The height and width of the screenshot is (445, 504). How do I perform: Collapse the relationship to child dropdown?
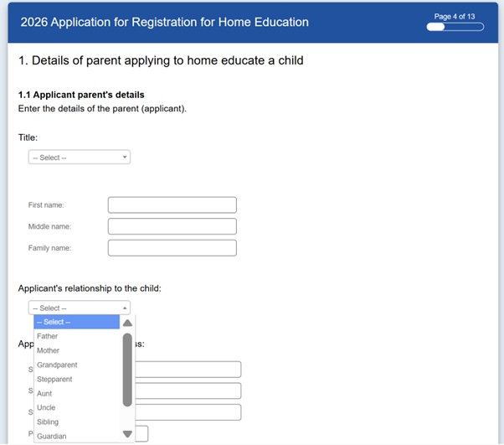(79, 308)
